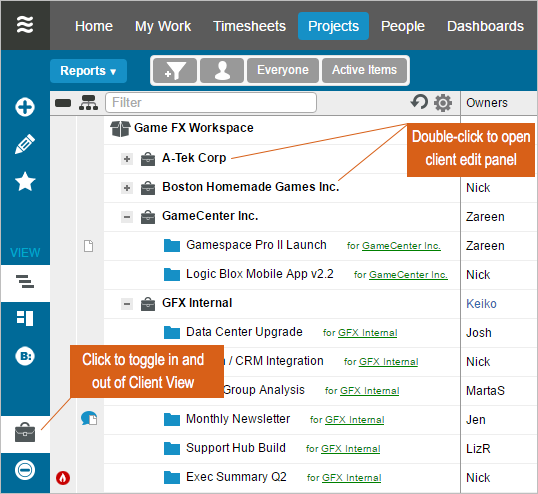Open the Reports dropdown

point(88,71)
